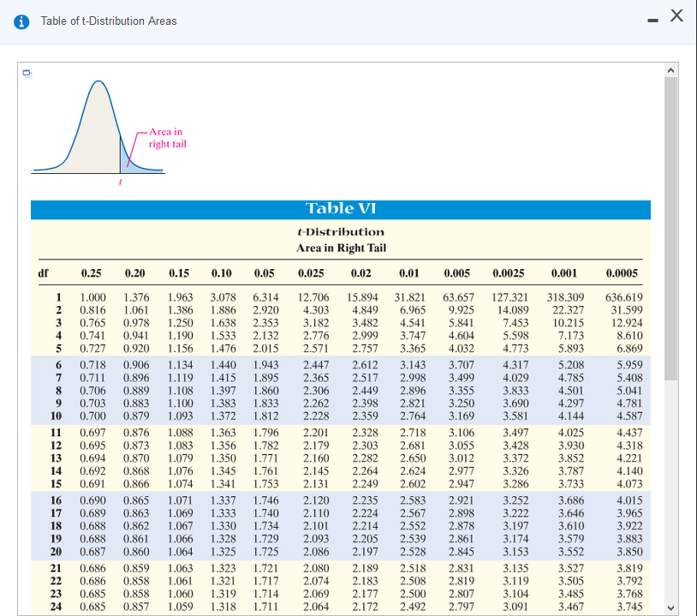Click the scroll down arrow of table pane
This screenshot has width=697, height=616.
(x=670, y=608)
